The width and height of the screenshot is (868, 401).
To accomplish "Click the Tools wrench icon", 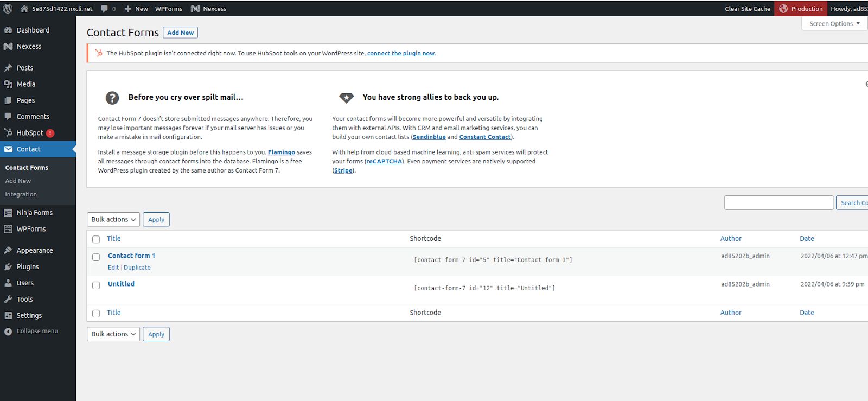I will pyautogui.click(x=8, y=299).
